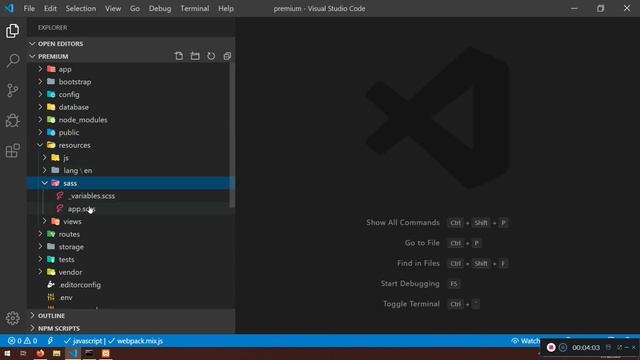Open the orange app icon in the taskbar

106,353
